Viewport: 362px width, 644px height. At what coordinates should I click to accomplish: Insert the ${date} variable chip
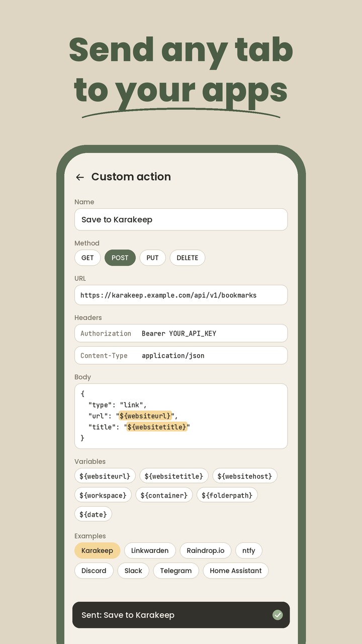click(93, 515)
